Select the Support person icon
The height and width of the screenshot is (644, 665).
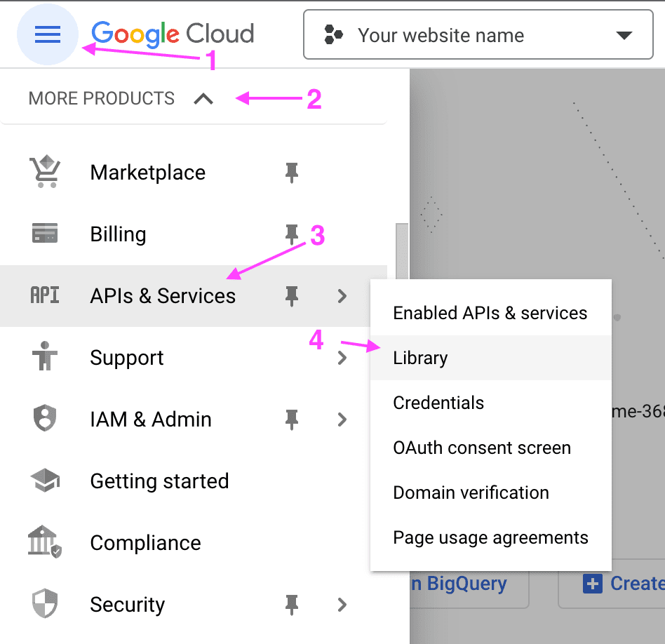tap(45, 357)
